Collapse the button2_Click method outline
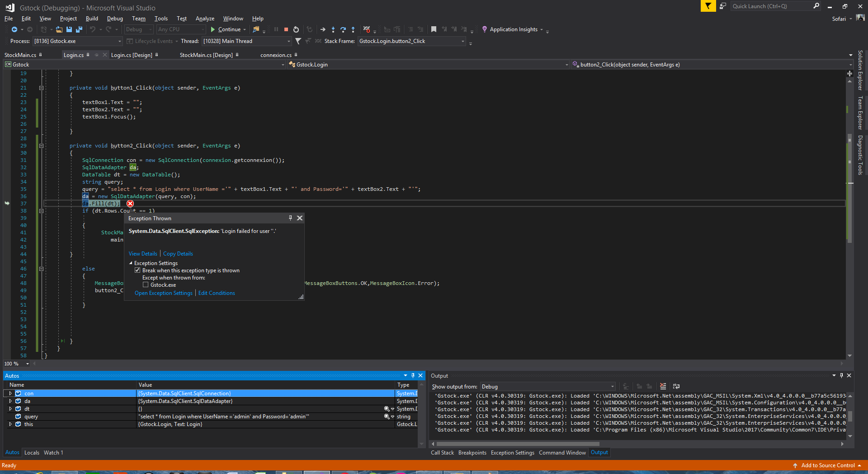The height and width of the screenshot is (474, 868). pos(41,146)
